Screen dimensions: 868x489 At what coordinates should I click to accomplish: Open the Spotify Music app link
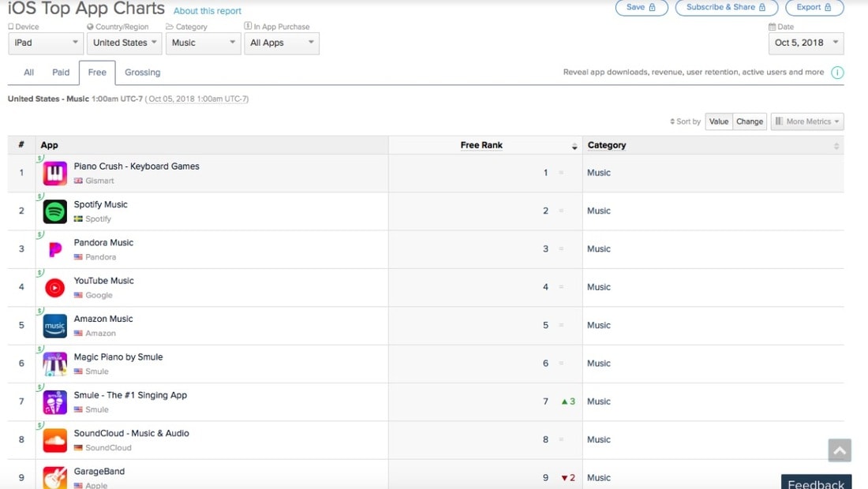point(101,204)
